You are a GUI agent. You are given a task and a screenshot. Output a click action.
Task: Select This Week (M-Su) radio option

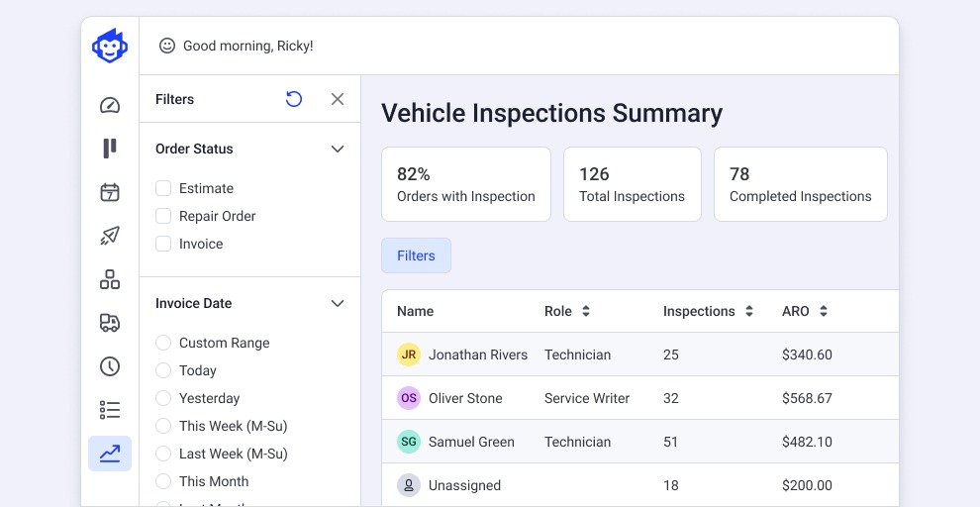(x=163, y=426)
